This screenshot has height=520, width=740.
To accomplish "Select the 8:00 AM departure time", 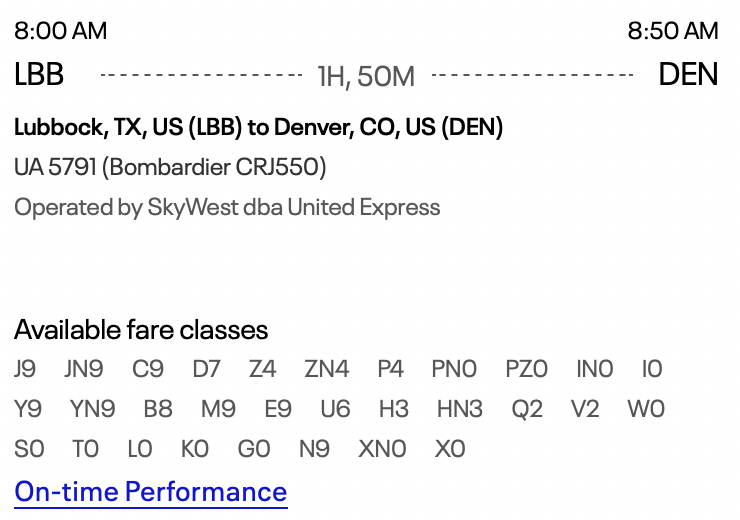I will [60, 31].
